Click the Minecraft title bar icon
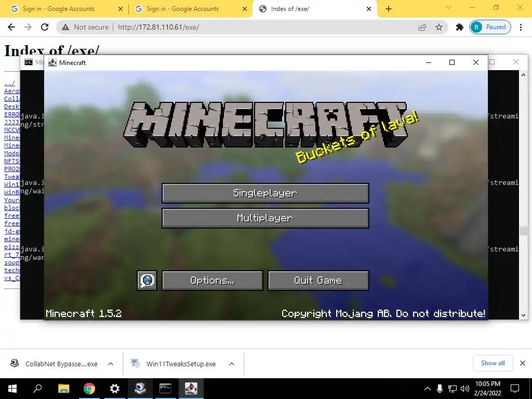The height and width of the screenshot is (399, 532). pos(52,62)
